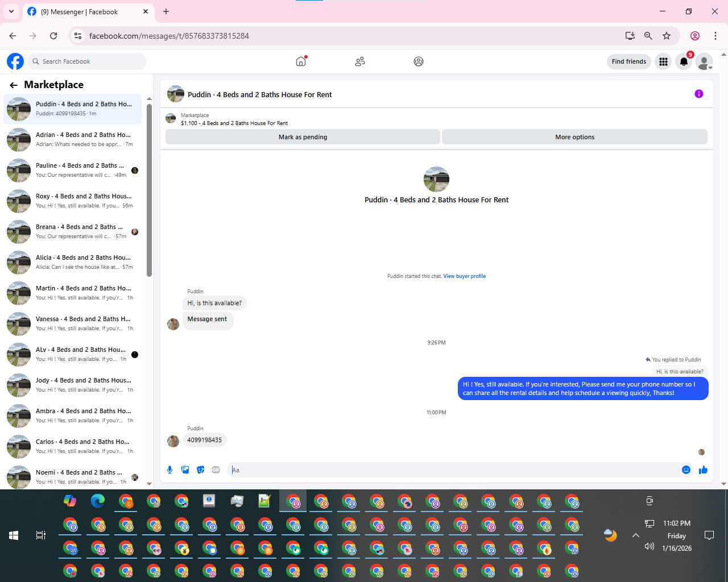
Task: Open Vanessa conversation in the list
Action: 73,324
